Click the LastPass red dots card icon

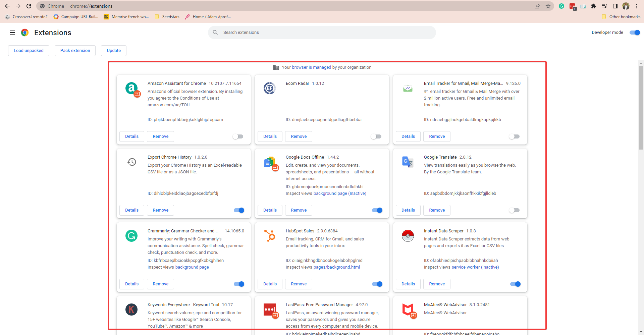tap(271, 311)
